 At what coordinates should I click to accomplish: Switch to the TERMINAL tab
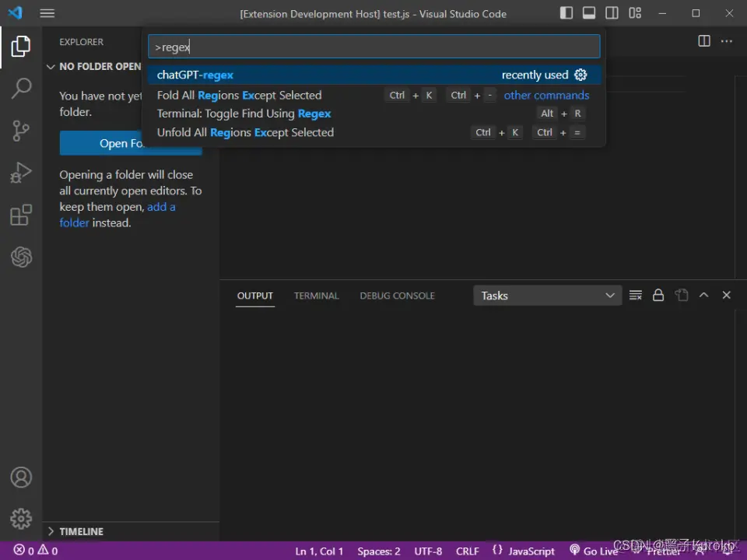pyautogui.click(x=317, y=296)
